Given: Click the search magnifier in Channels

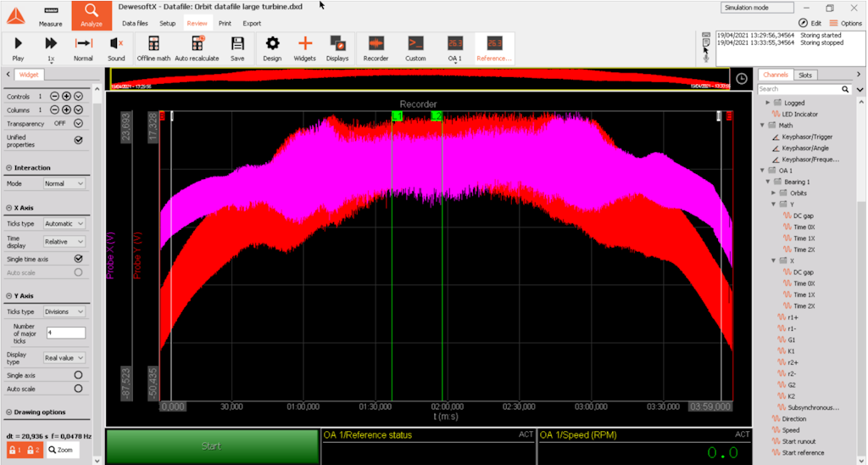Looking at the screenshot, I should 845,89.
